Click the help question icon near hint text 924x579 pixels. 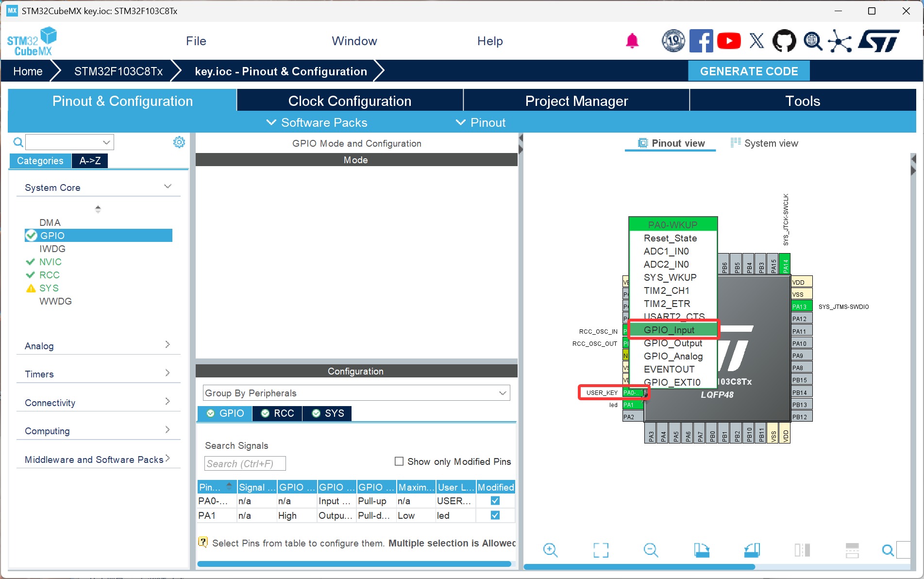point(203,542)
